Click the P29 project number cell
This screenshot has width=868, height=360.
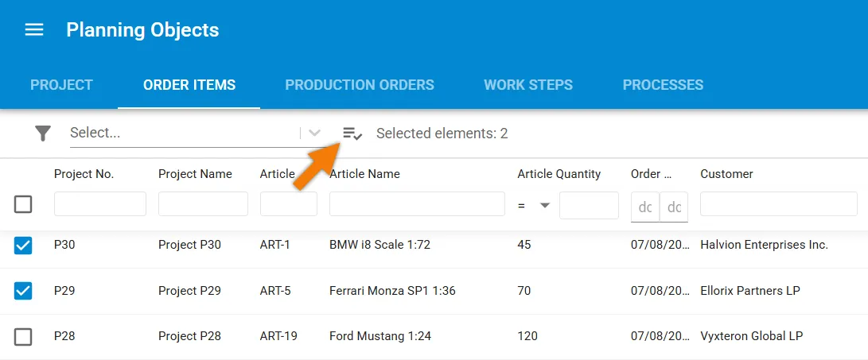[x=64, y=290]
